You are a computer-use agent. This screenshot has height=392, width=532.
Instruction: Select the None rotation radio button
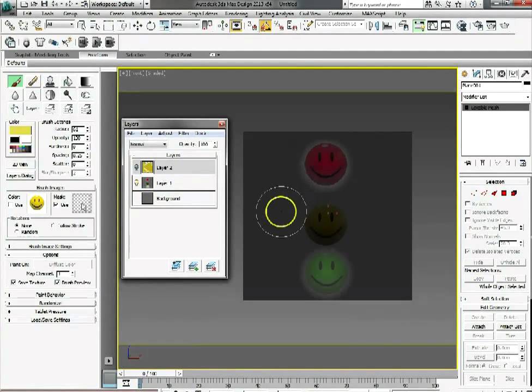coord(16,225)
